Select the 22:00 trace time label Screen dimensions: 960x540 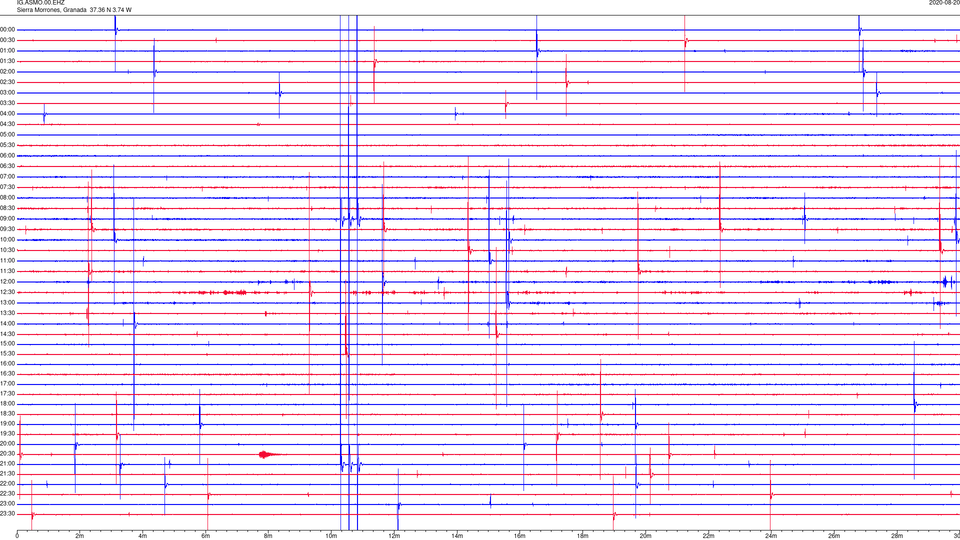pos(8,484)
